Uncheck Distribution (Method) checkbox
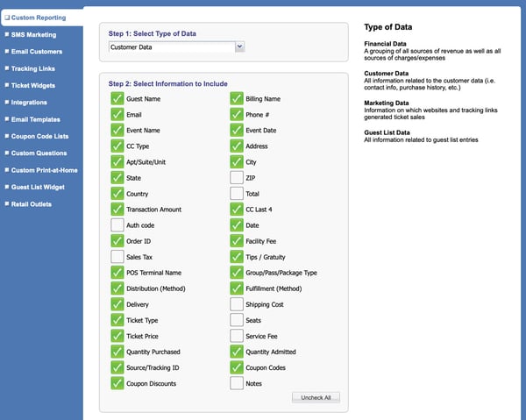The image size is (526, 420). 117,288
